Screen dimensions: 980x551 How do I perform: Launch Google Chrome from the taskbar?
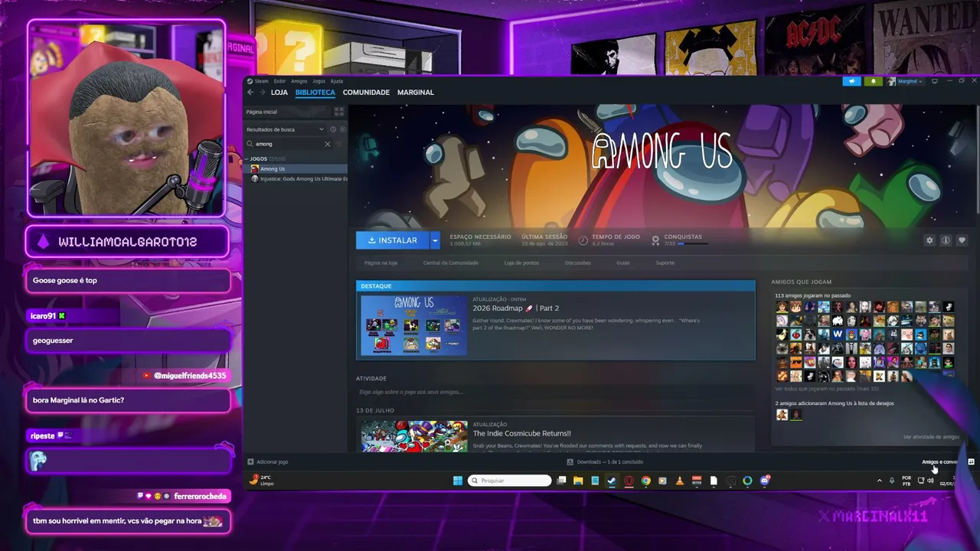click(645, 481)
